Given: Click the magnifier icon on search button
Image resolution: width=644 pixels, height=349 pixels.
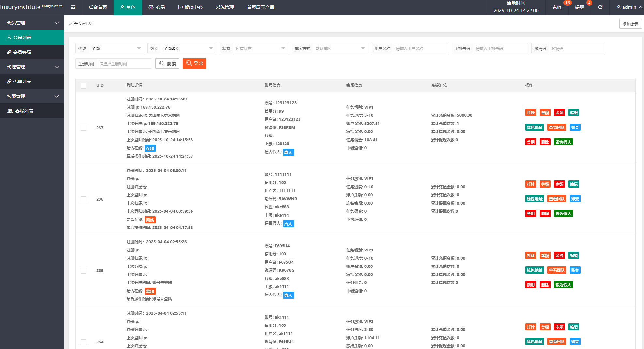Looking at the screenshot, I should pos(162,64).
